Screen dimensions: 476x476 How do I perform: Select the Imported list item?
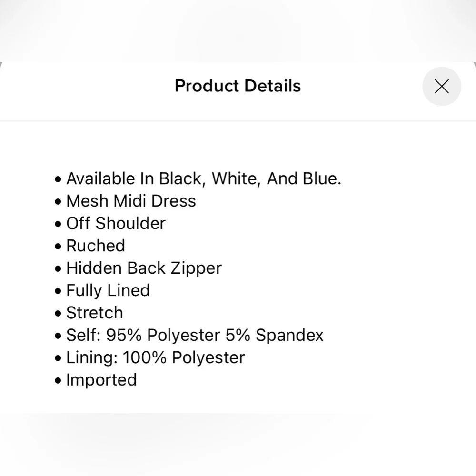tap(101, 380)
